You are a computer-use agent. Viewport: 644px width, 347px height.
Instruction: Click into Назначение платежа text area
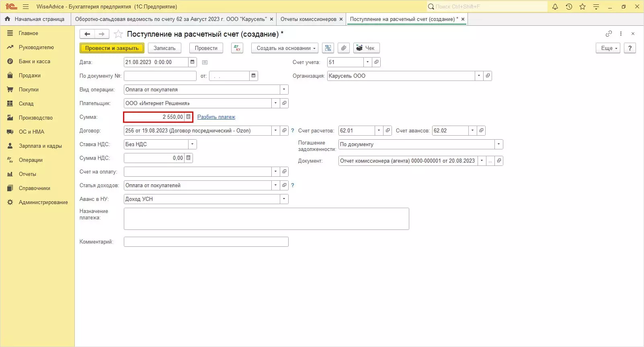pyautogui.click(x=266, y=219)
